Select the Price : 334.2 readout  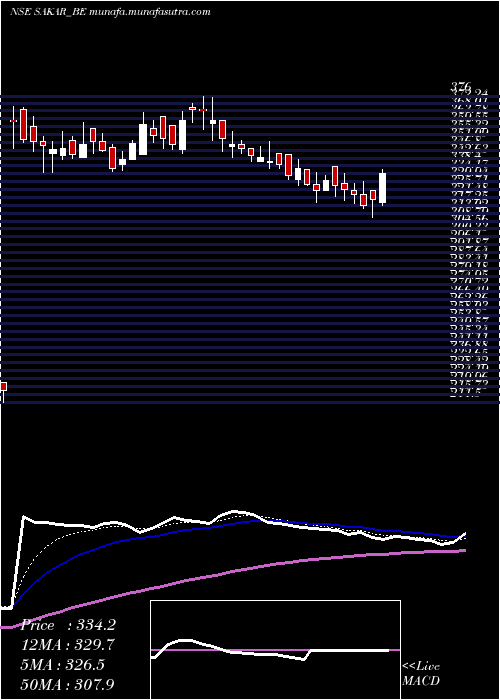[x=68, y=625]
